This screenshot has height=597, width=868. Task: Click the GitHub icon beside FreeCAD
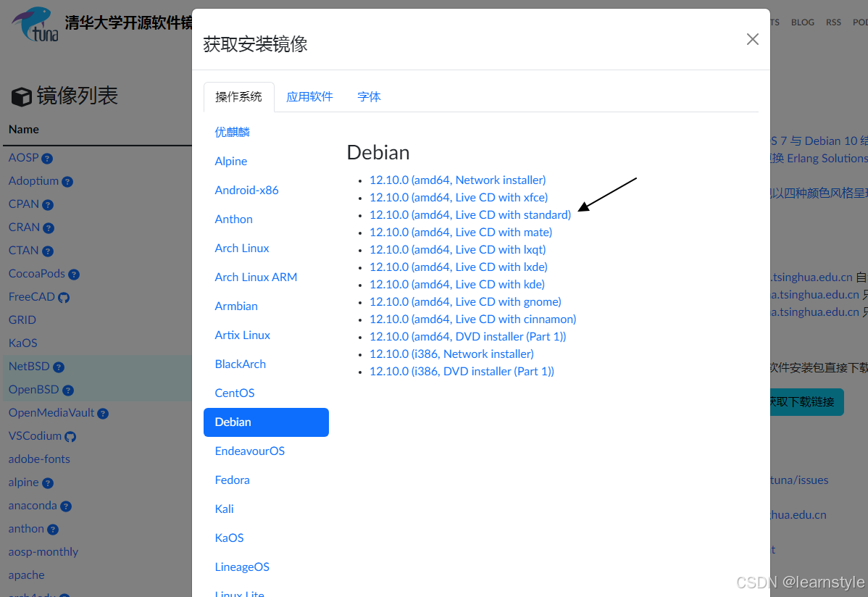point(64,298)
